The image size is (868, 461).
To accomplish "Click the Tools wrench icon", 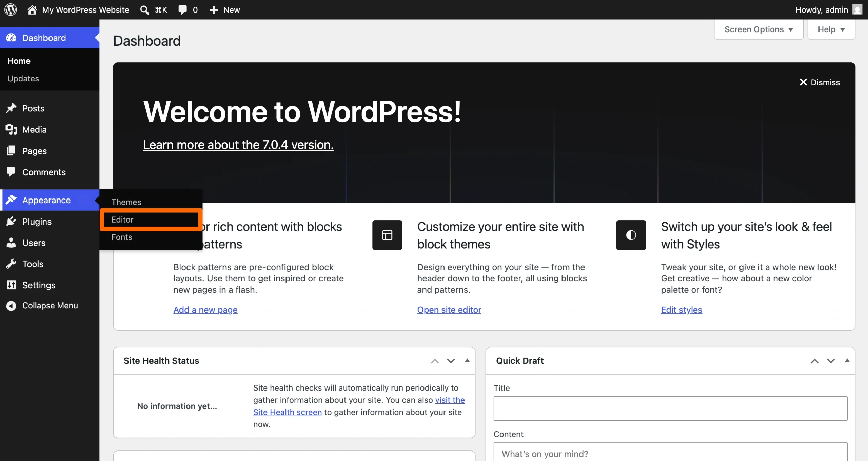I will click(11, 264).
